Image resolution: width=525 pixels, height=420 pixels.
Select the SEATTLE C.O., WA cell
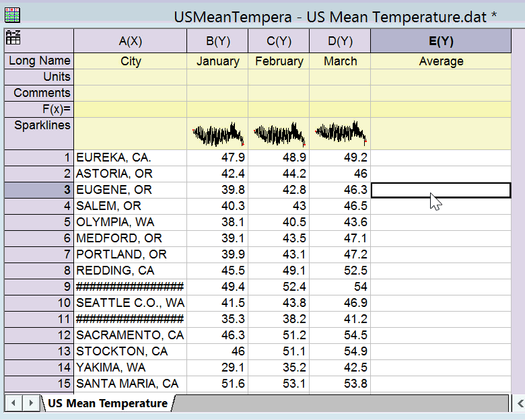[130, 303]
